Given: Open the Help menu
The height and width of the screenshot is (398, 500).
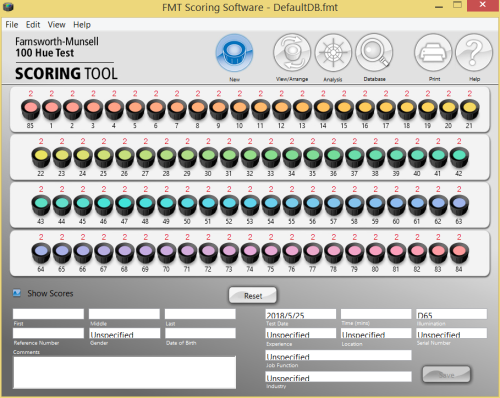Looking at the screenshot, I should click(x=82, y=25).
